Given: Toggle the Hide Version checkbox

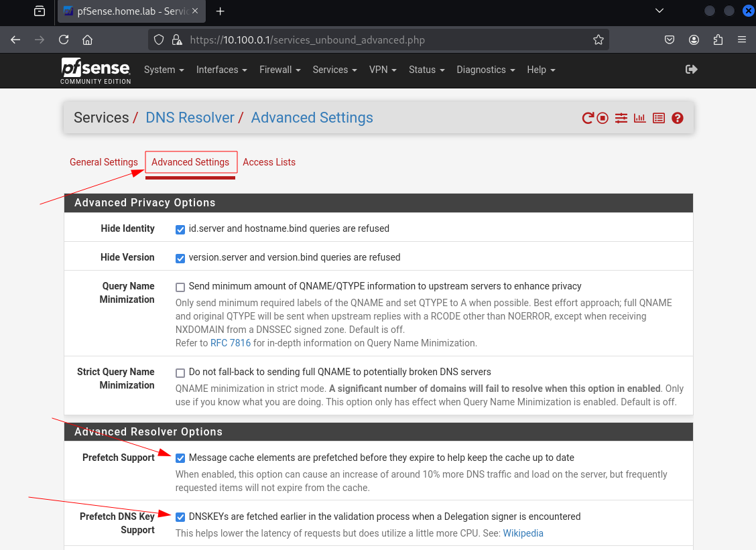Looking at the screenshot, I should (x=180, y=259).
